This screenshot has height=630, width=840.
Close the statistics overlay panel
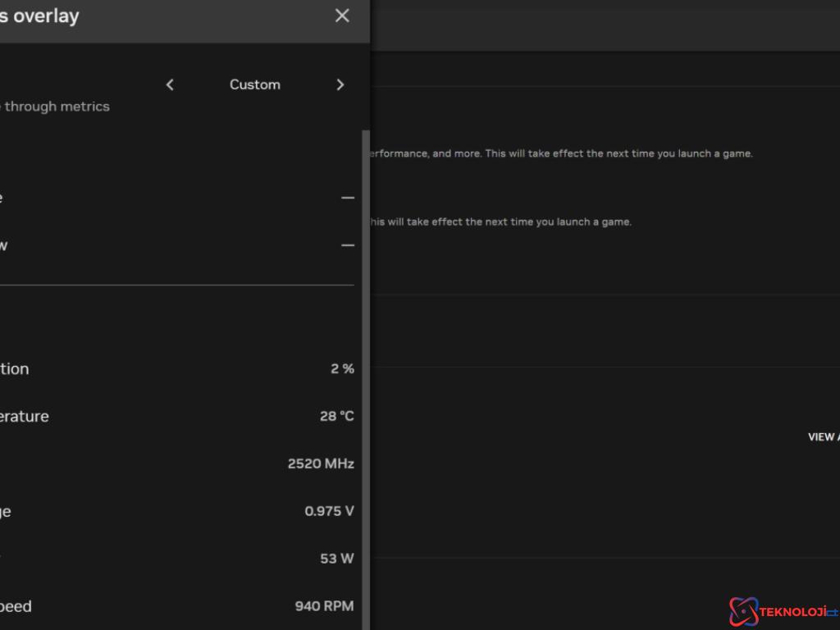pyautogui.click(x=342, y=16)
